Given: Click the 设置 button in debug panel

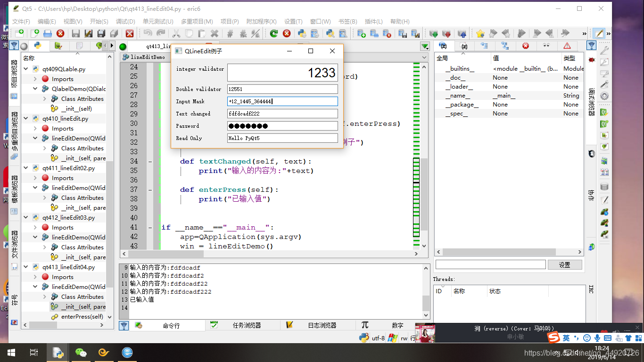Looking at the screenshot, I should pyautogui.click(x=565, y=265).
